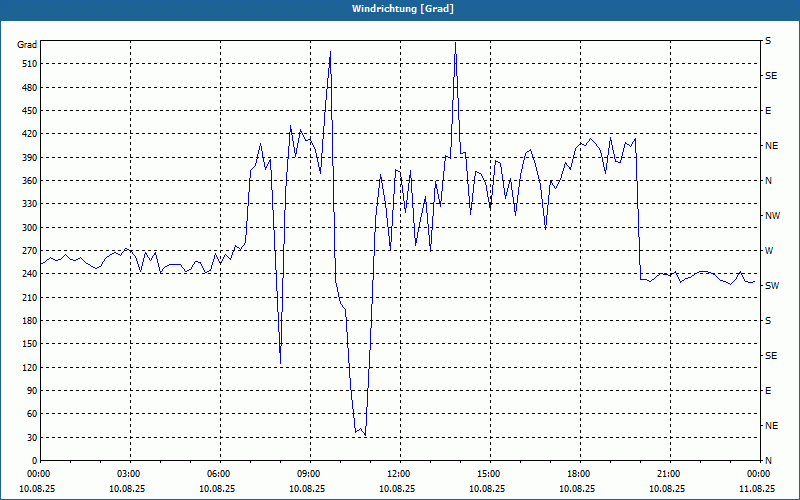Click the 360 y-axis value

(31, 181)
